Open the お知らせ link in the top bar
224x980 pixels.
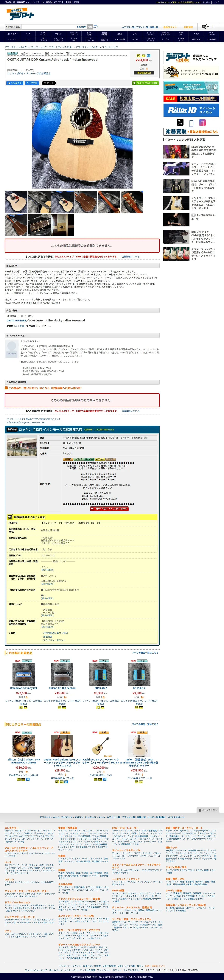tap(206, 2)
